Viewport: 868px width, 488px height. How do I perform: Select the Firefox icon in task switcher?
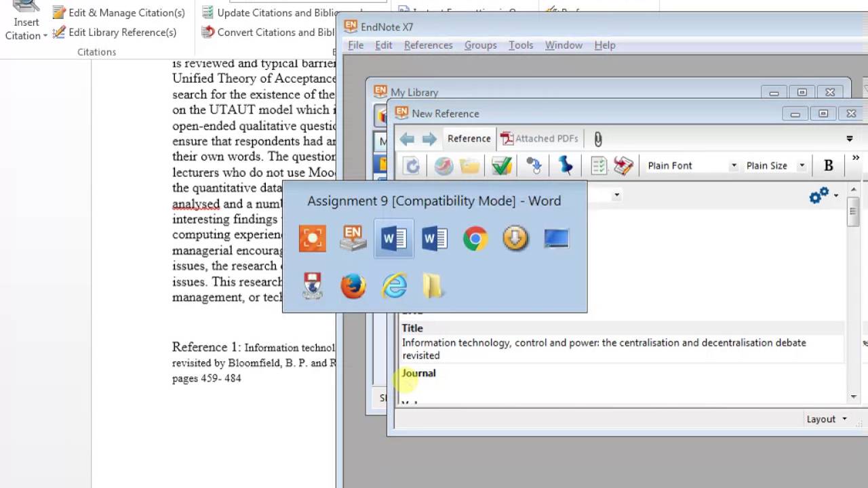[x=353, y=286]
